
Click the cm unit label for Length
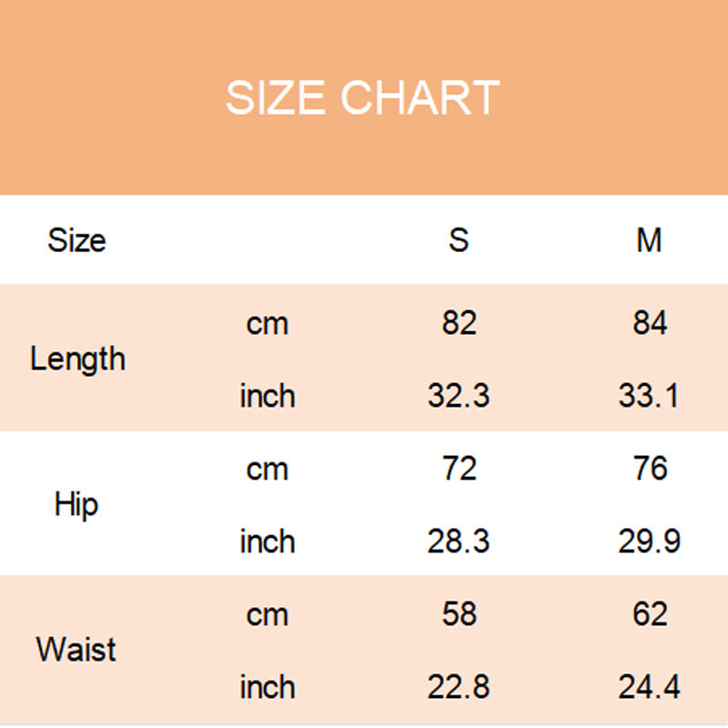click(x=267, y=323)
